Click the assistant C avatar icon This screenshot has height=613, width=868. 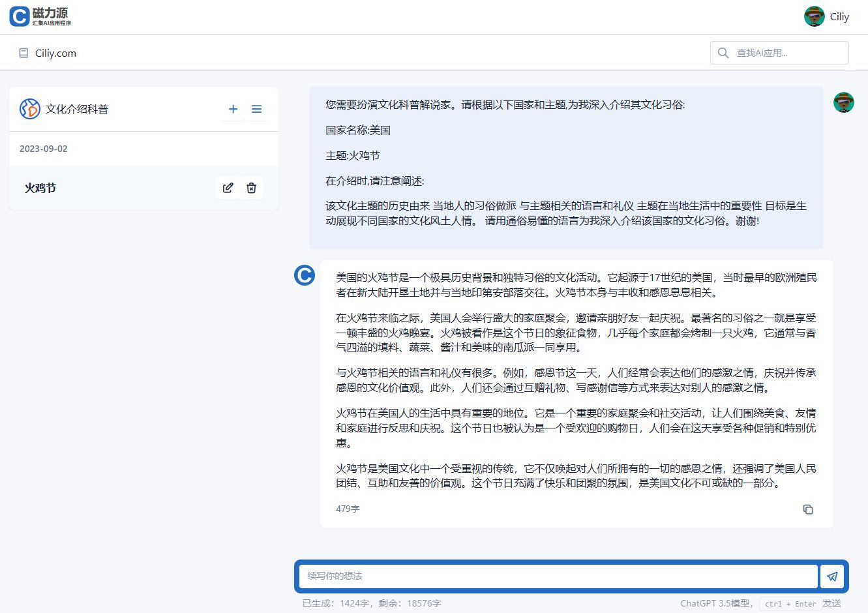tap(305, 275)
